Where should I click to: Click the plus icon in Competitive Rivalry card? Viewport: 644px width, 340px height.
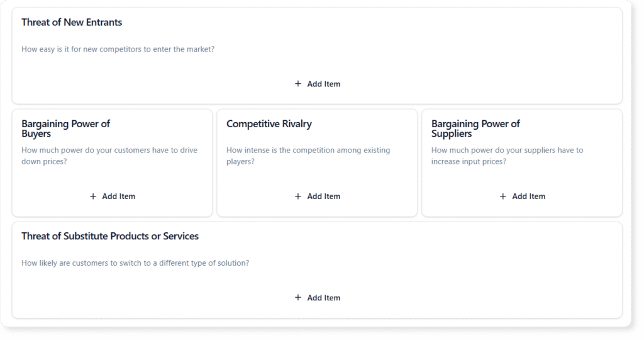(298, 196)
